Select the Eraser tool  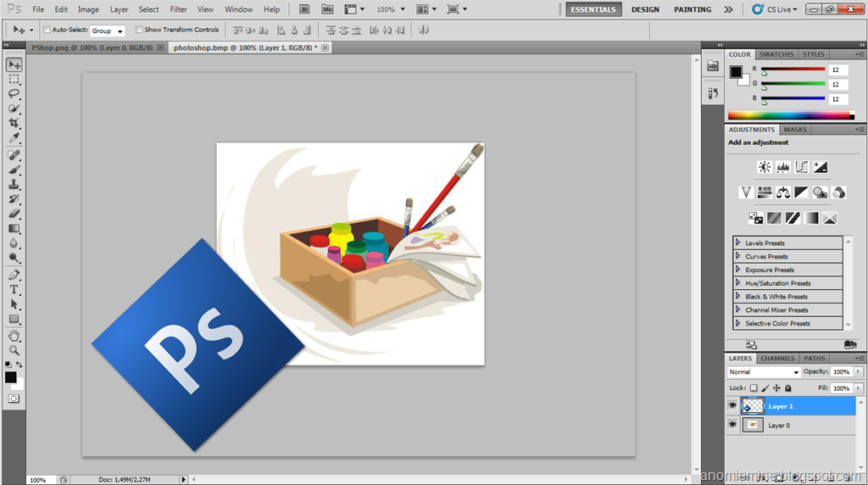coord(14,214)
